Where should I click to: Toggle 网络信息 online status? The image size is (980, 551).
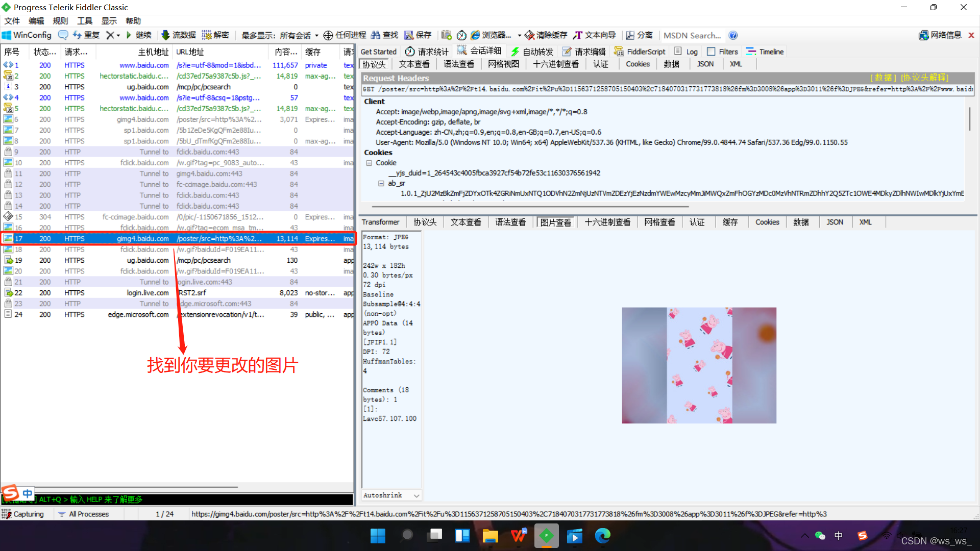(x=940, y=35)
